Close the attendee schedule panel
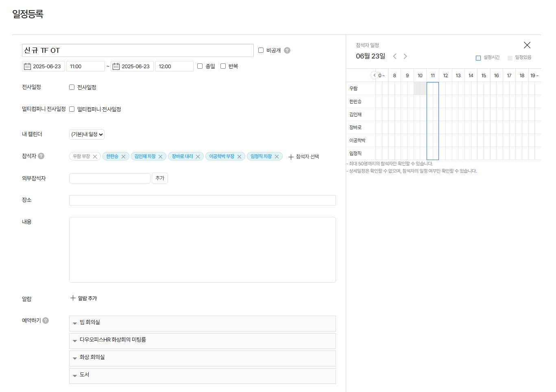 click(x=527, y=45)
